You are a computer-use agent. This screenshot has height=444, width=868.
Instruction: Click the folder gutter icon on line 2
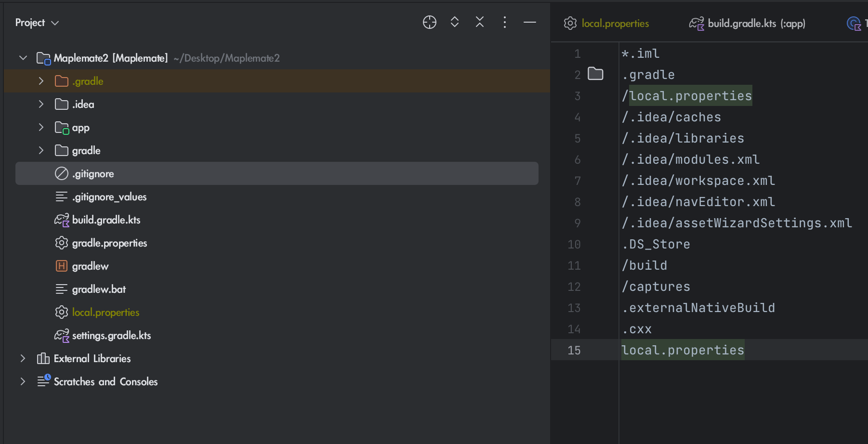point(595,74)
